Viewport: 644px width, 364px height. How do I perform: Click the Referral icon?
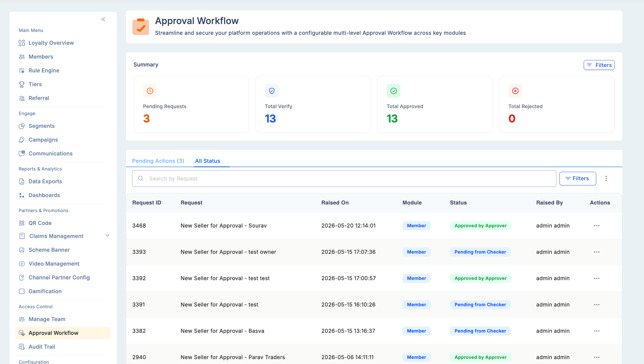click(x=22, y=98)
